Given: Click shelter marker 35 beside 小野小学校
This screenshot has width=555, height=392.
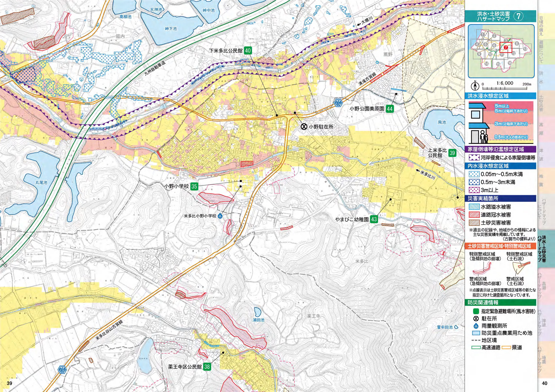Looking at the screenshot, I should [194, 186].
